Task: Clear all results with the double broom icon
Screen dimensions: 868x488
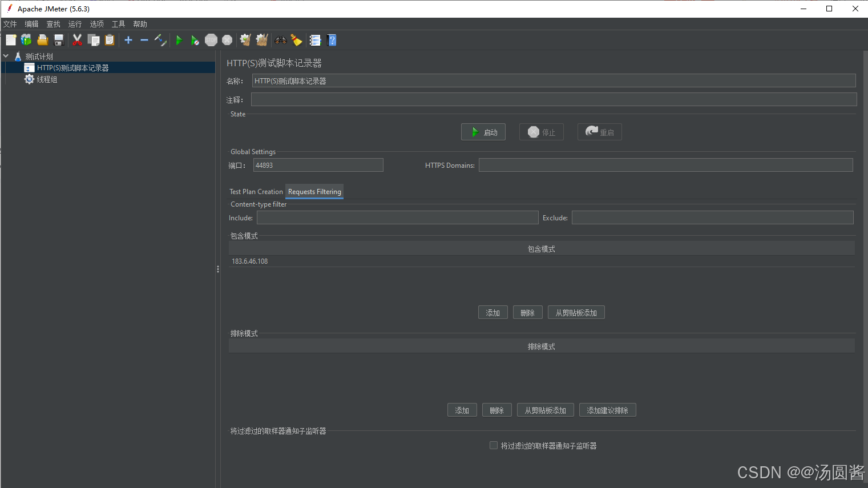Action: 262,40
